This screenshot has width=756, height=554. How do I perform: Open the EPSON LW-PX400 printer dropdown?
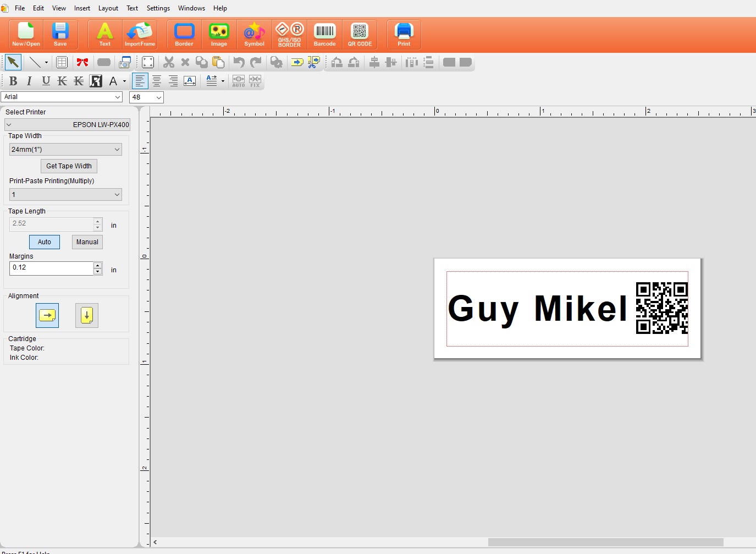67,125
